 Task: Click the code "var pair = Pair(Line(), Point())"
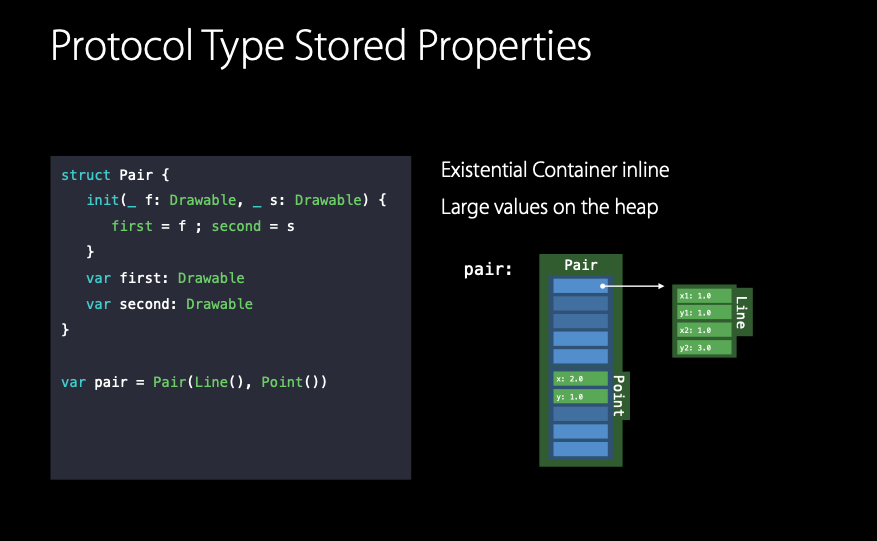[x=194, y=382]
